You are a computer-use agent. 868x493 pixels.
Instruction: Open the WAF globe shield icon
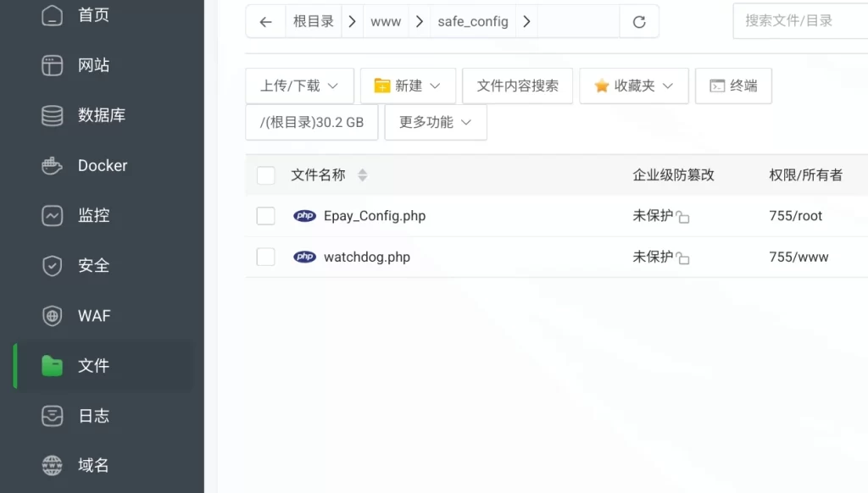tap(53, 316)
